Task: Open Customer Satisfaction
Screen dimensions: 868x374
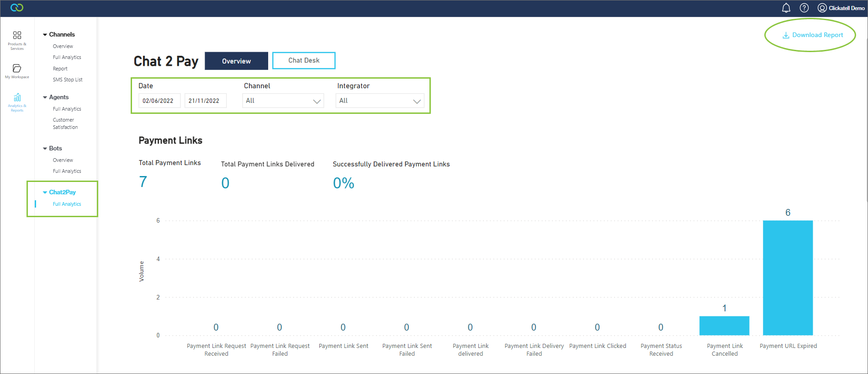Action: click(65, 123)
